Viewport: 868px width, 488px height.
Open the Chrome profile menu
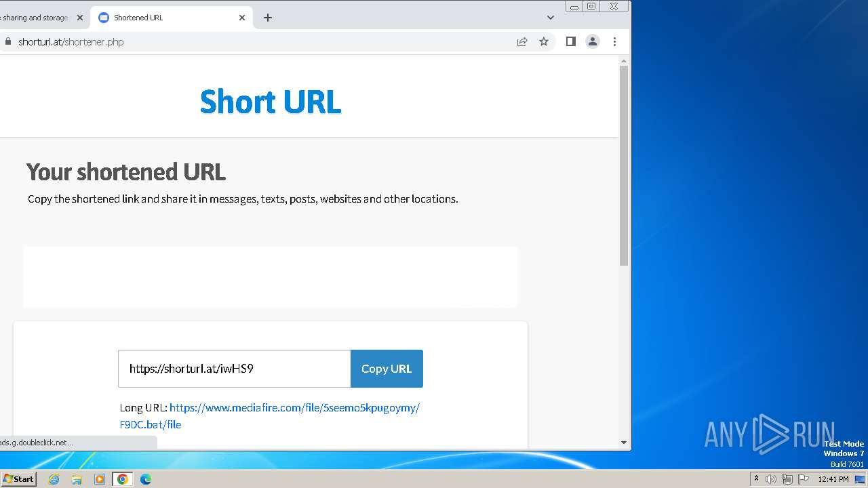coord(593,41)
